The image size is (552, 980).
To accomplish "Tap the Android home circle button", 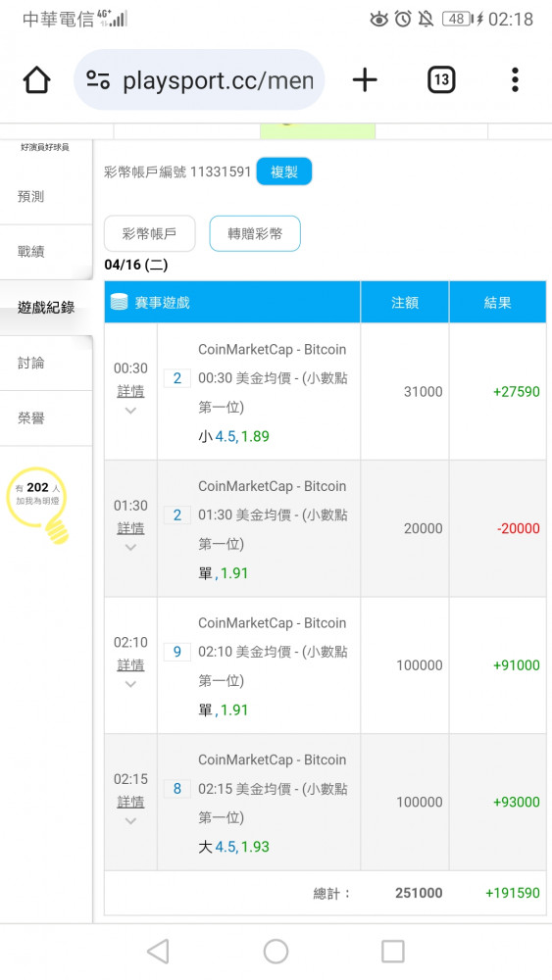I will click(276, 952).
